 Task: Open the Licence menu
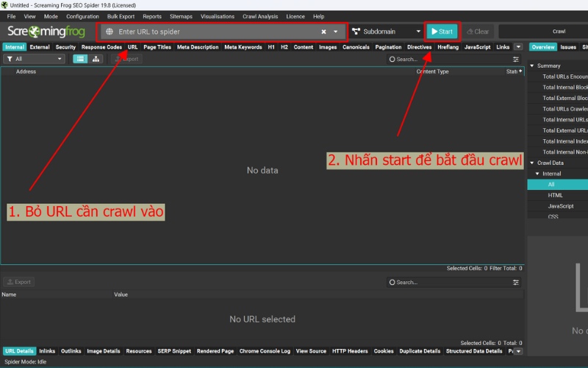pos(295,16)
